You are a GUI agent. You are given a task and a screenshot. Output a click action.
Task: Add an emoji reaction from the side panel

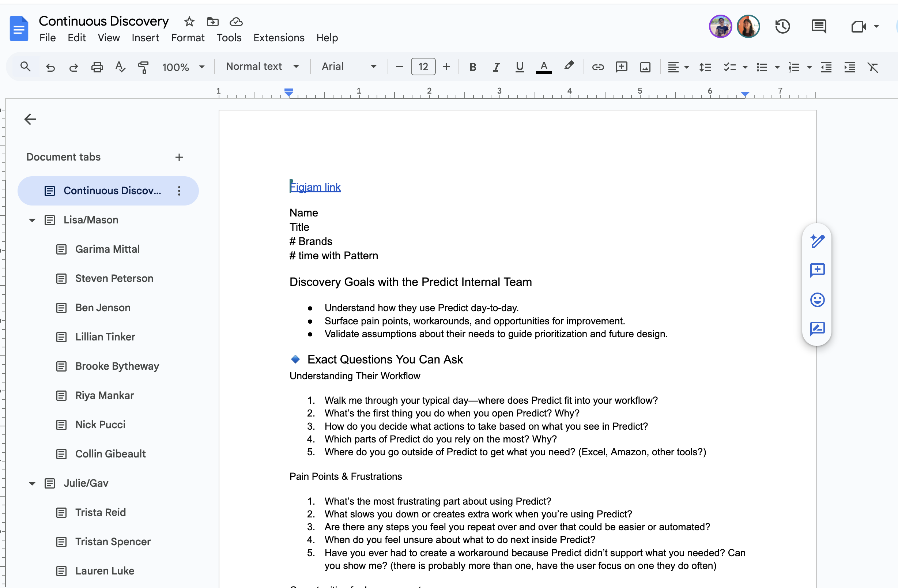coord(817,299)
